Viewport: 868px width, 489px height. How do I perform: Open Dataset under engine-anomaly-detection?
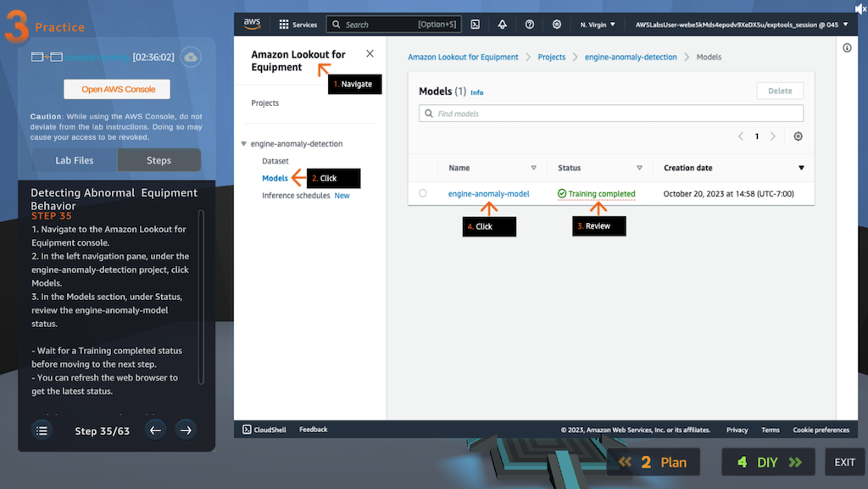275,161
